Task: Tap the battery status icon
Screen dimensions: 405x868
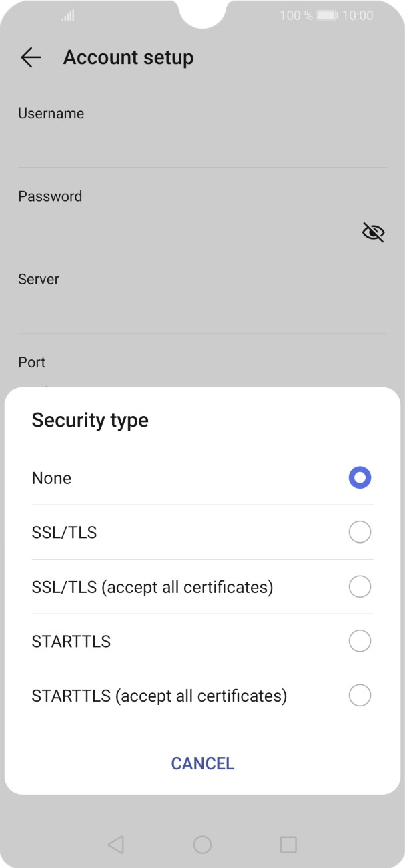Action: point(327,15)
